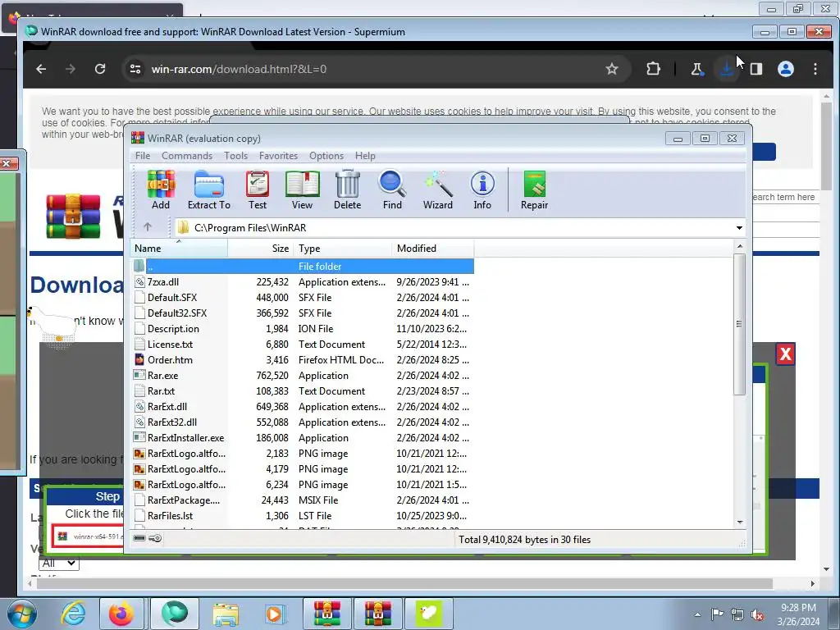The height and width of the screenshot is (630, 840).
Task: Open the Favorites menu
Action: pos(278,156)
